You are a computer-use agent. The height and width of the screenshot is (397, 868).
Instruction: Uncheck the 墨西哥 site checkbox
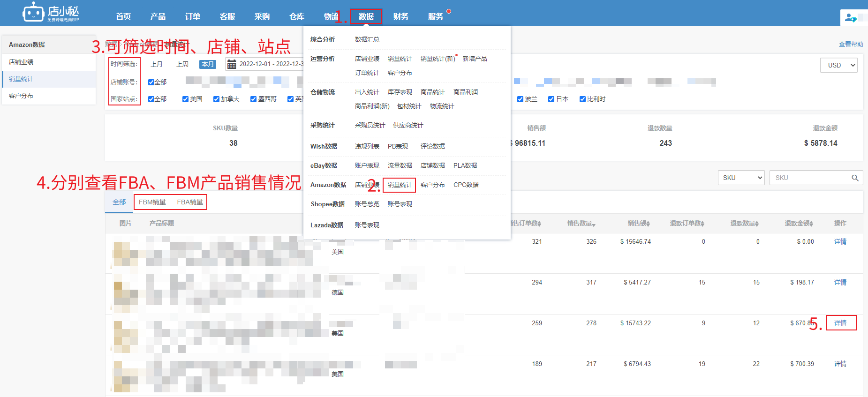tap(253, 99)
